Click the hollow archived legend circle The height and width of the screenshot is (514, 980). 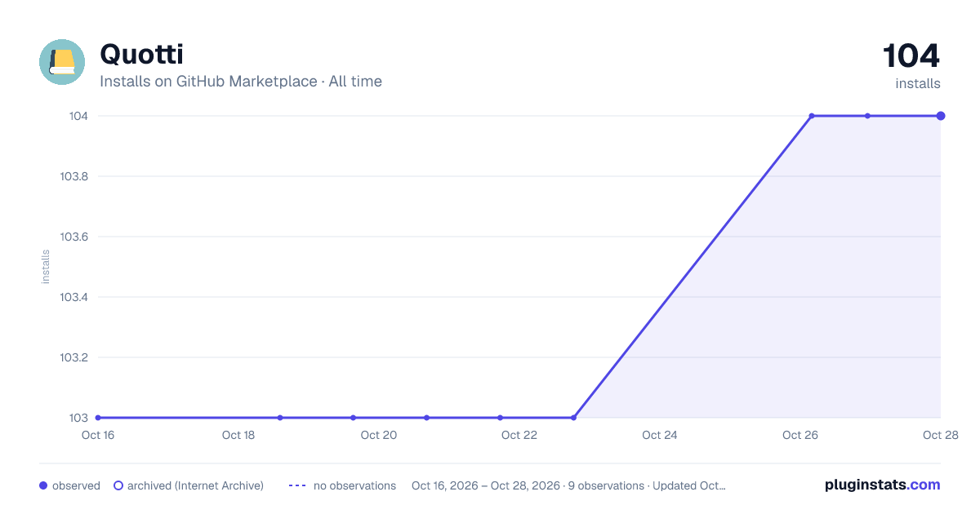(x=118, y=485)
